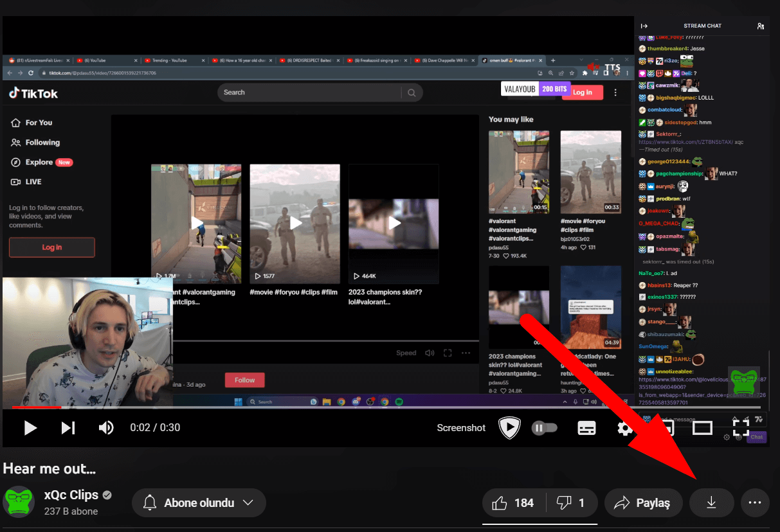The width and height of the screenshot is (780, 532).
Task: Click the Screenshot button in the player
Action: click(461, 428)
